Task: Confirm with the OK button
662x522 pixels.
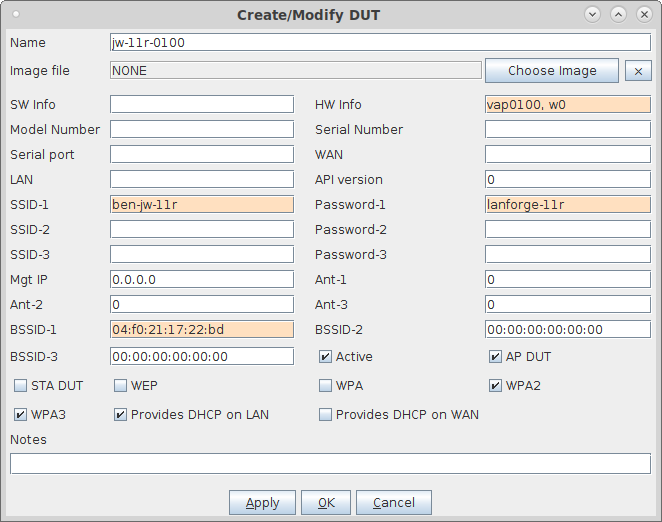Action: 326,502
